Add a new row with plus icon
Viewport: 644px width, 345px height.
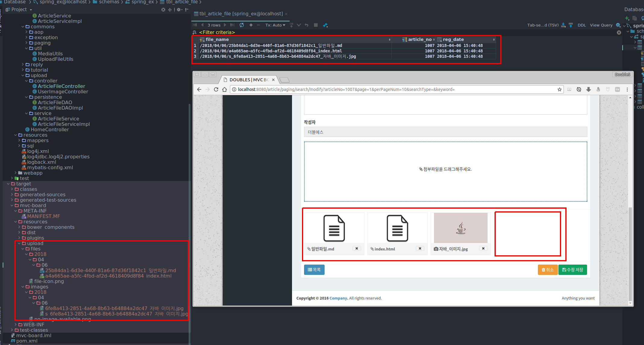(x=251, y=25)
